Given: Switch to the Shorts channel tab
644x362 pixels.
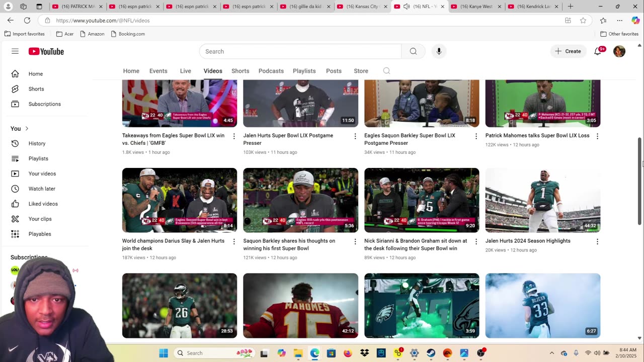Looking at the screenshot, I should [x=240, y=71].
